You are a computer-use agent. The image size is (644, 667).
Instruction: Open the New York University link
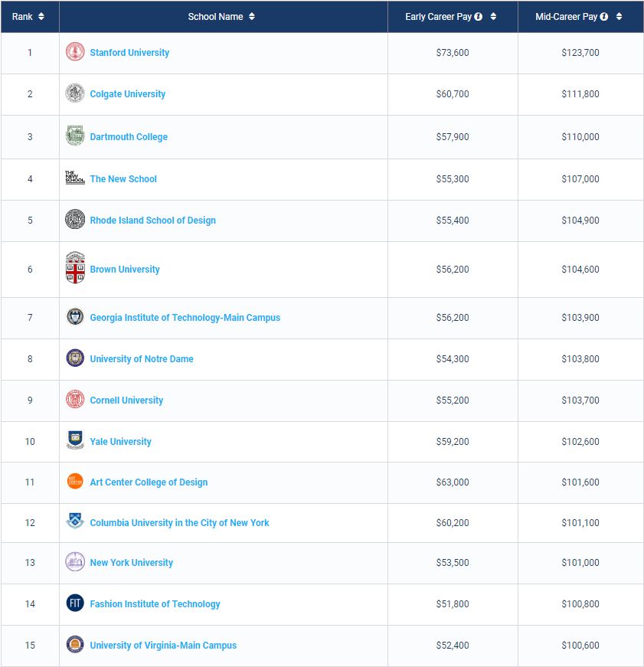point(132,563)
